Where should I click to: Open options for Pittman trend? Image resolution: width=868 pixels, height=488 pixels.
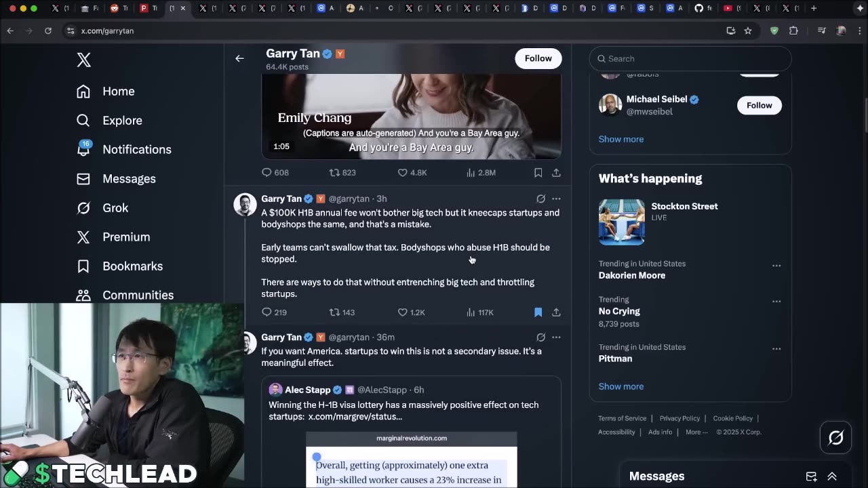click(x=776, y=349)
